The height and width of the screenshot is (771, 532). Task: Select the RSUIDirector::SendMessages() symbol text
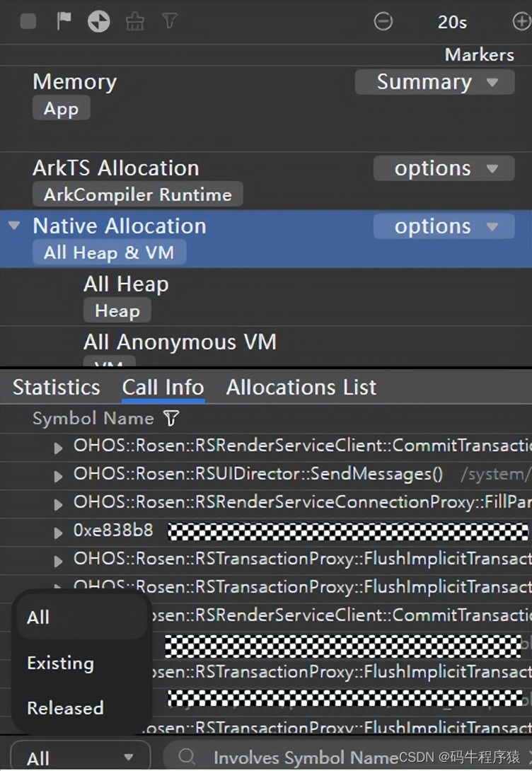[x=258, y=474]
